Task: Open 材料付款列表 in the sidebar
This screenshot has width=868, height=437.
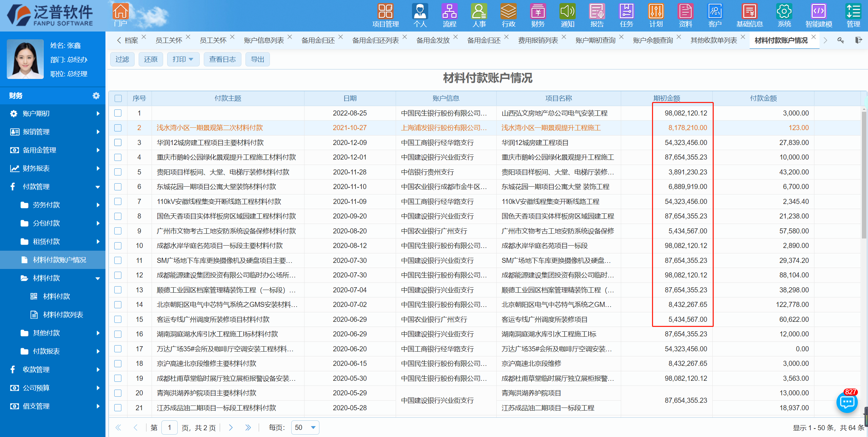Action: [x=63, y=315]
